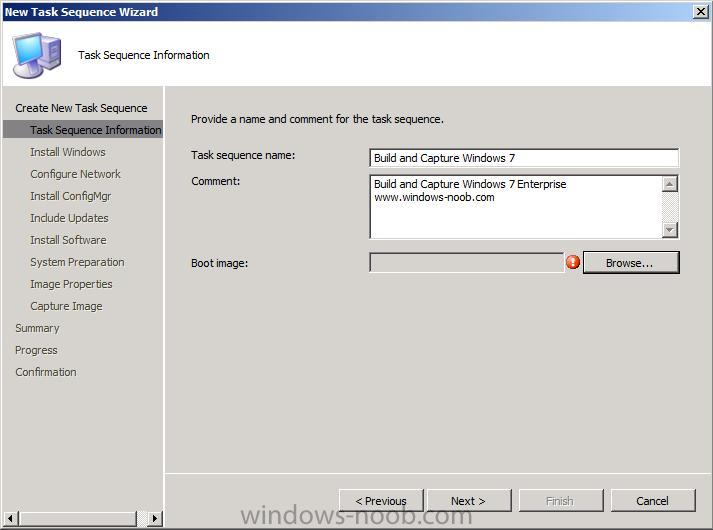This screenshot has width=713, height=530.
Task: Cancel the task sequence wizard
Action: point(653,500)
